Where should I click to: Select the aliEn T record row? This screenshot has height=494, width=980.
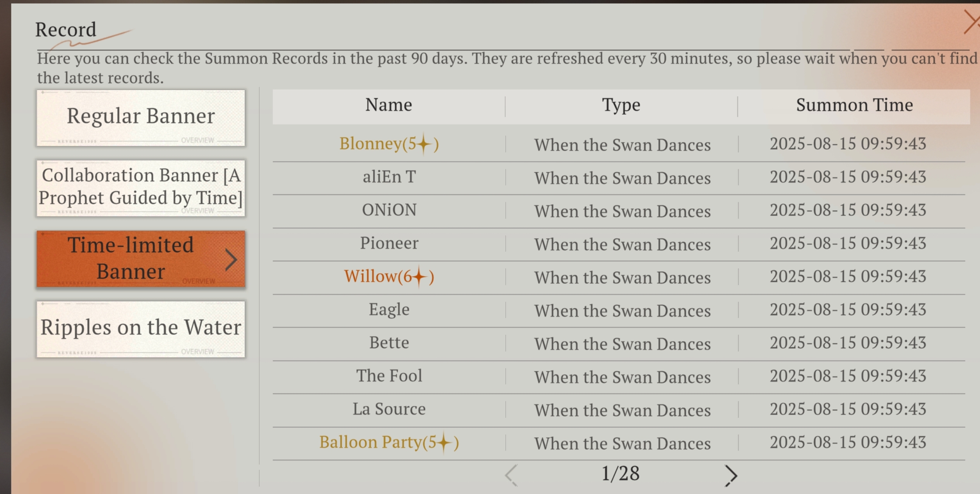point(389,177)
